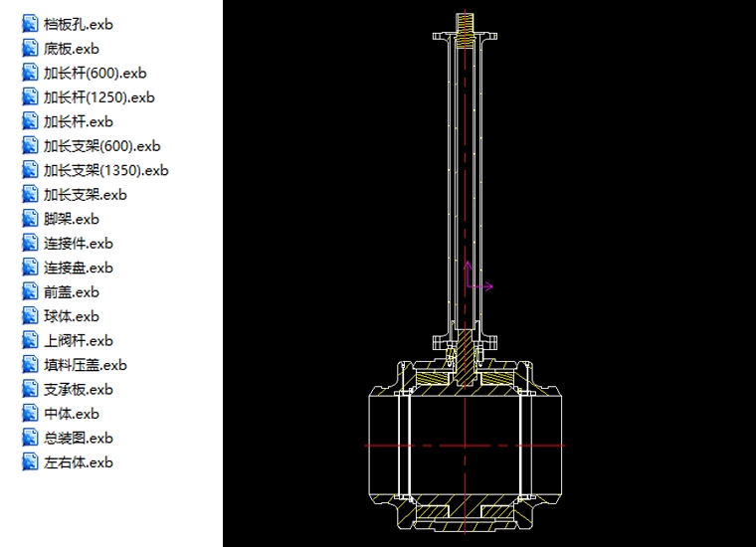Select the 脚架.exb file
Screen dimensions: 756x547
pyautogui.click(x=71, y=219)
